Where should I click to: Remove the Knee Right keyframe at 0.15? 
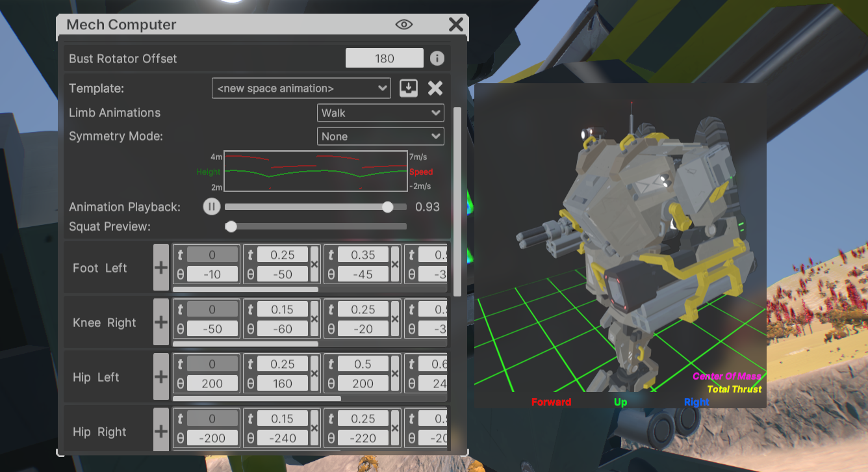314,319
